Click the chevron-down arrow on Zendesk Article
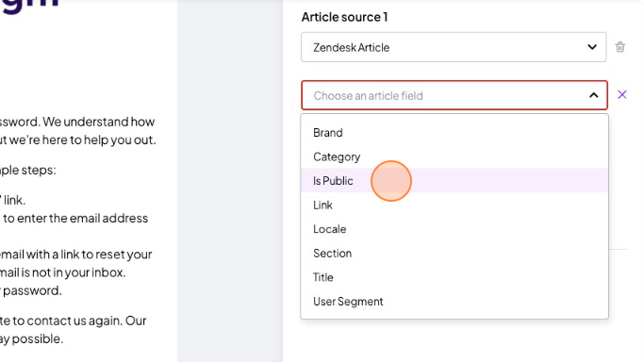Image resolution: width=644 pixels, height=362 pixels. 592,47
